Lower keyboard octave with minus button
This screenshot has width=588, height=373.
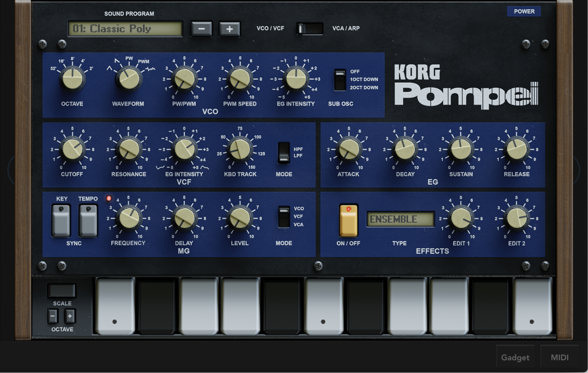click(x=53, y=316)
